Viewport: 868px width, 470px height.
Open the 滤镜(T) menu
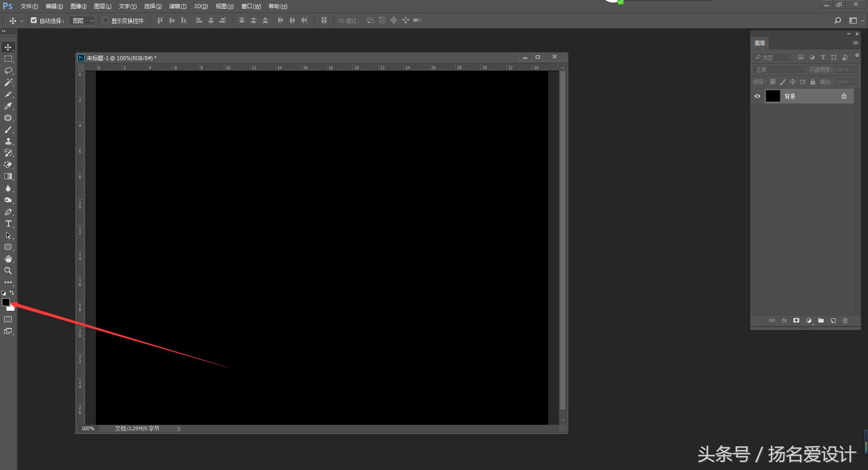pos(177,6)
